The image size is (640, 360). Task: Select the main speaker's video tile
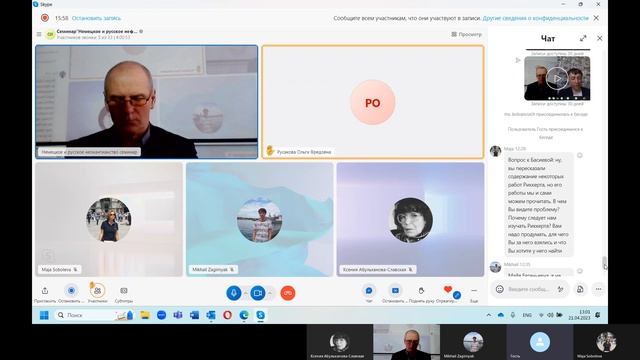coord(147,102)
